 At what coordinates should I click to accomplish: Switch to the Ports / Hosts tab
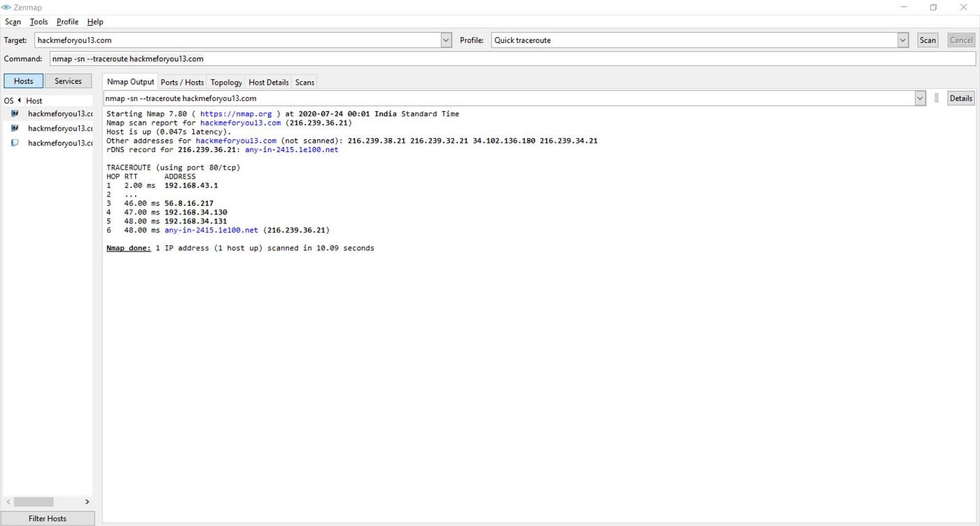[182, 83]
